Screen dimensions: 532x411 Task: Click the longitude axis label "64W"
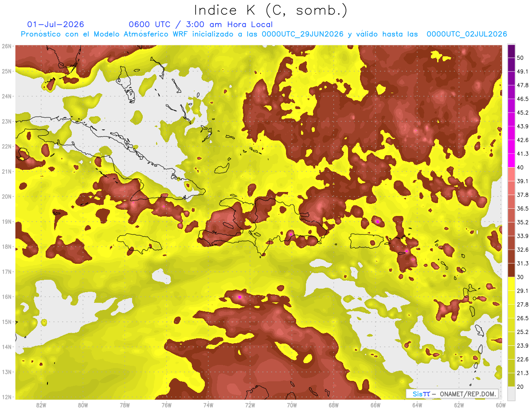pos(417,405)
